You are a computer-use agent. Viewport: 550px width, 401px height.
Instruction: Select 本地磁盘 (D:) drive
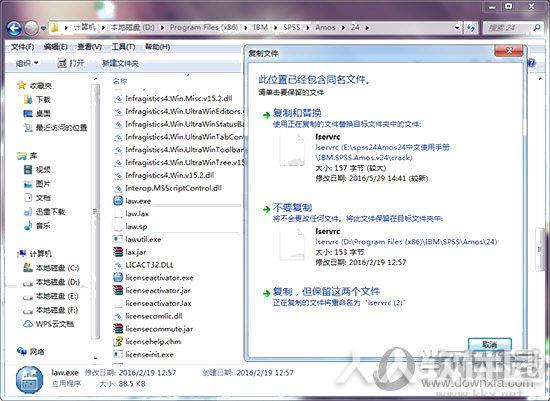pos(51,282)
